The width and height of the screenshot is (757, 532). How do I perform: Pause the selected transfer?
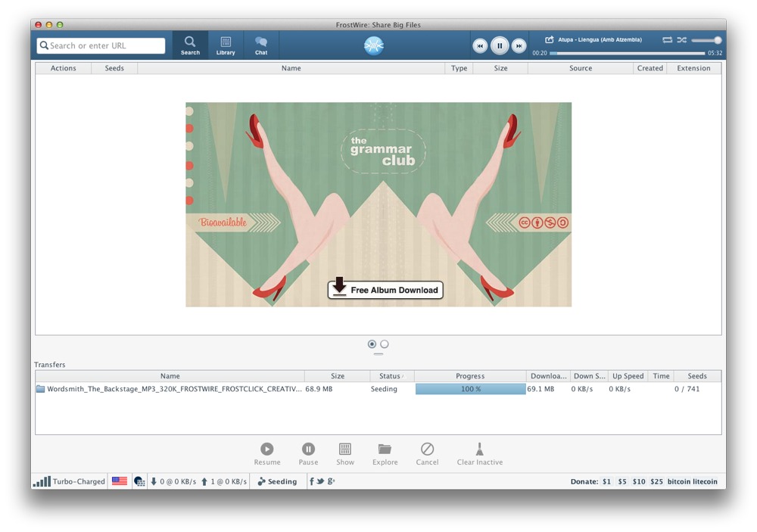point(308,454)
